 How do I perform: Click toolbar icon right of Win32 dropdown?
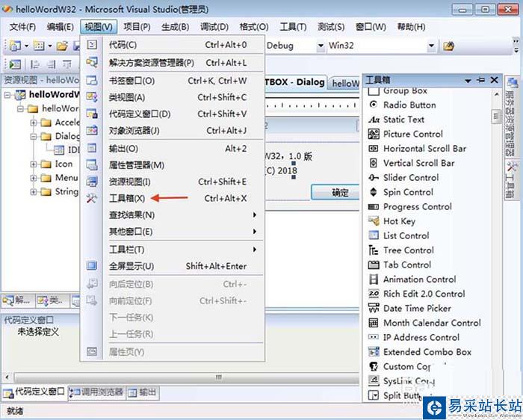coord(448,46)
